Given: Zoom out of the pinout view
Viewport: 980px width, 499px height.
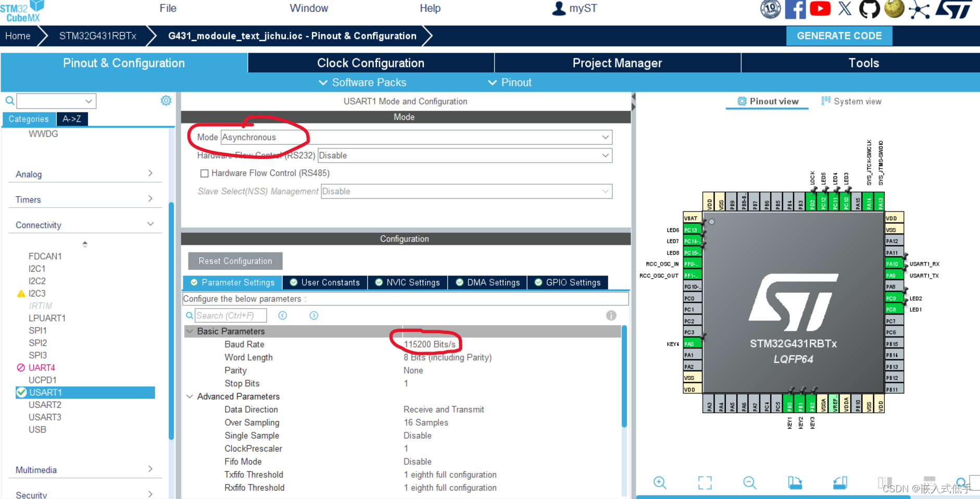Looking at the screenshot, I should click(x=750, y=483).
